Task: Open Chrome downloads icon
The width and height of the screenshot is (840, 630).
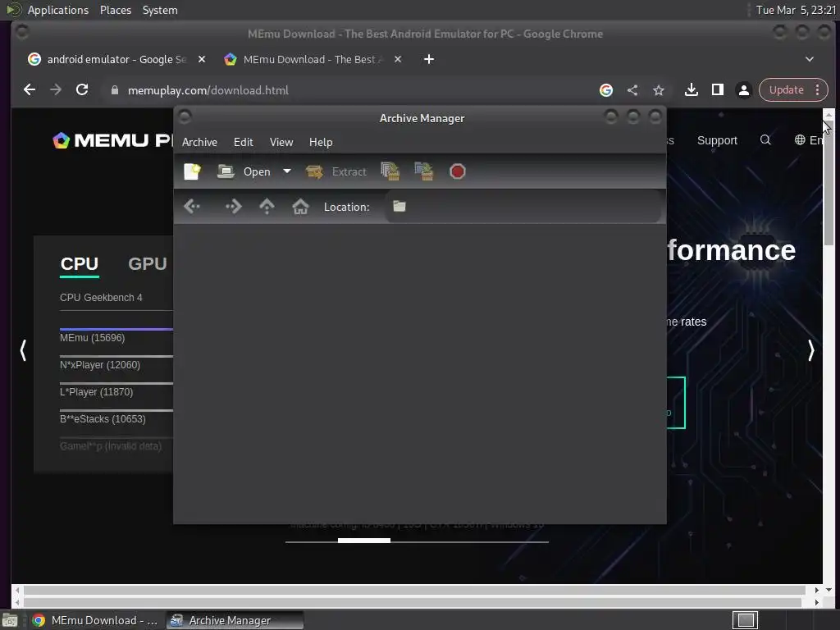Action: pyautogui.click(x=691, y=90)
